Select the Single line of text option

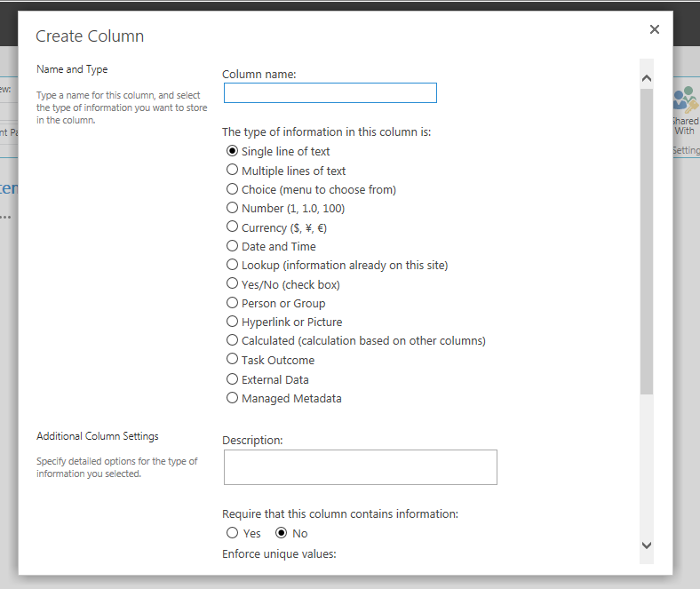(x=233, y=151)
